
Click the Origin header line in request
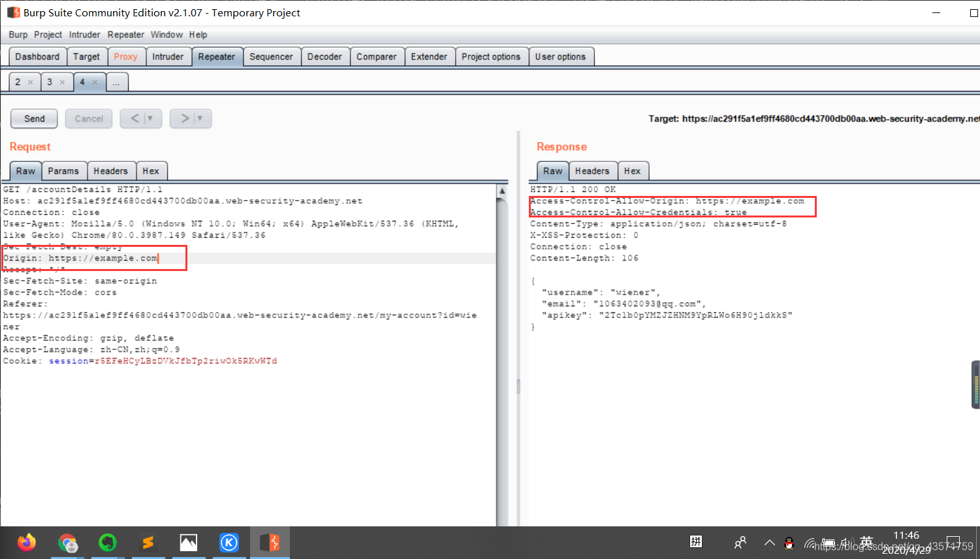pos(80,259)
